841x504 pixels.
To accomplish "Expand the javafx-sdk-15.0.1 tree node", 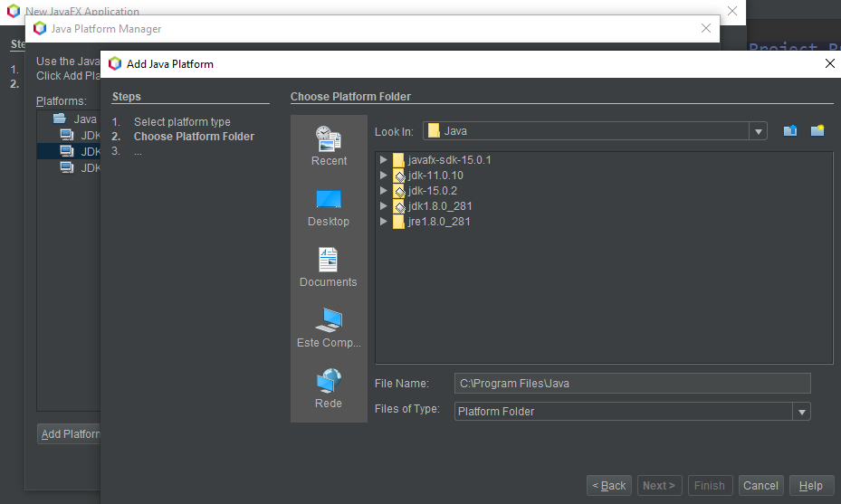I will (383, 160).
